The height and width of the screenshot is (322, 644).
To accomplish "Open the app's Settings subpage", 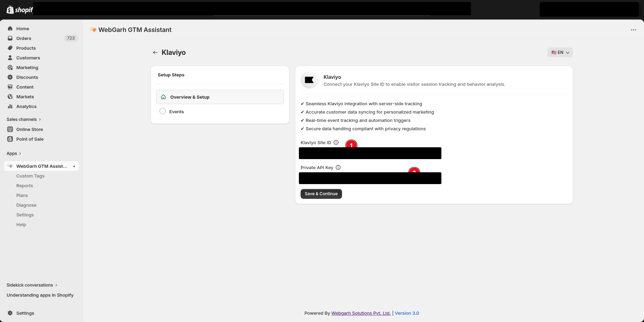I will 25,215.
